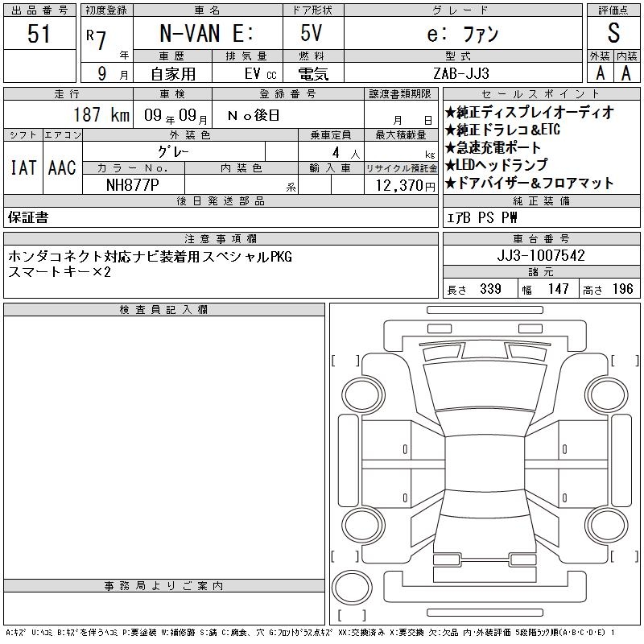Click sales point 純正ディスプレイオーディオ
The width and height of the screenshot is (644, 644).
(x=530, y=112)
